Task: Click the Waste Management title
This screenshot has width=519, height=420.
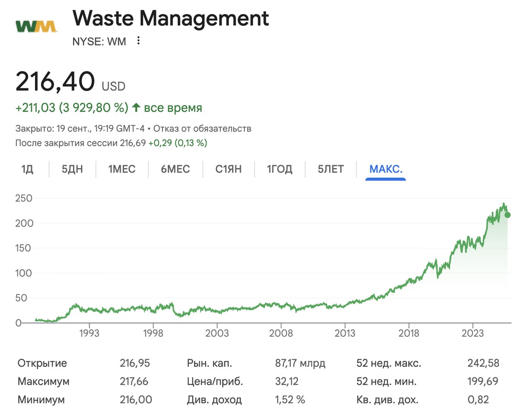Action: [170, 19]
